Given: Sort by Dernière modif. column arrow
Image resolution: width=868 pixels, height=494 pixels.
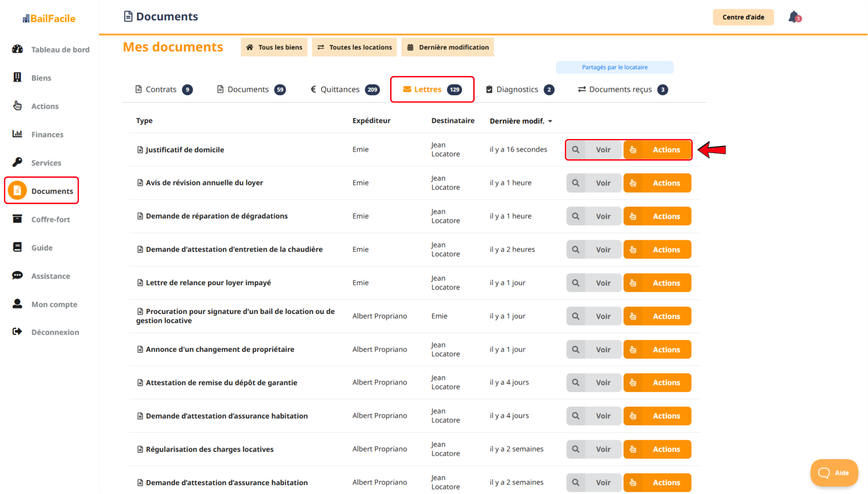Looking at the screenshot, I should click(550, 121).
